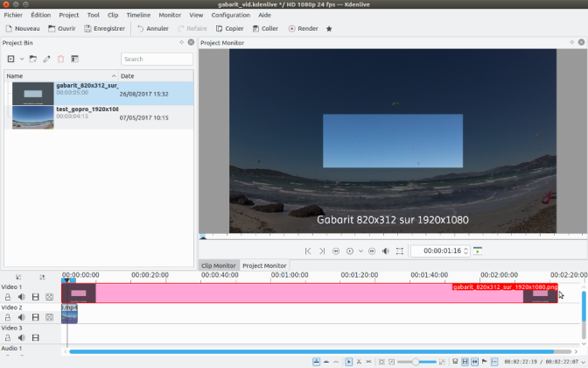Click the timeline horizontal scrollbar
This screenshot has height=368, width=588.
click(x=311, y=351)
